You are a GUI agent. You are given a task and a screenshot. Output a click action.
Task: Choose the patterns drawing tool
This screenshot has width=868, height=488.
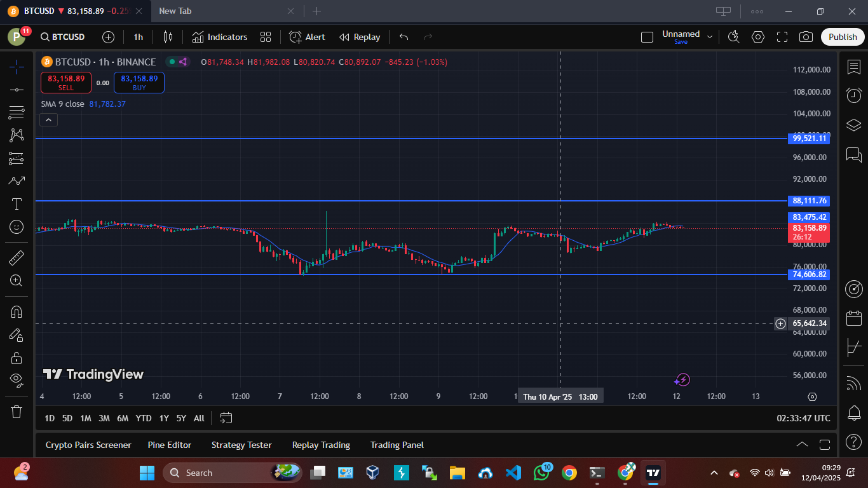click(x=17, y=135)
